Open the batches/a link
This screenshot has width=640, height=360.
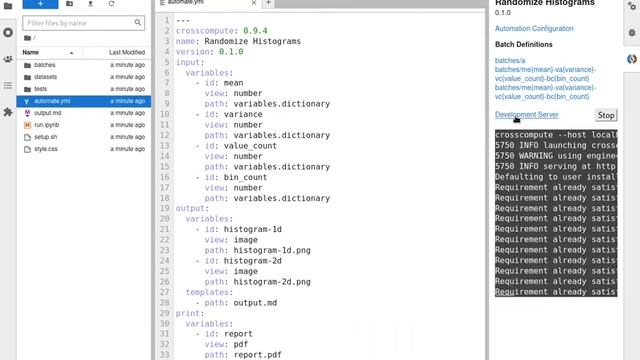tap(510, 60)
